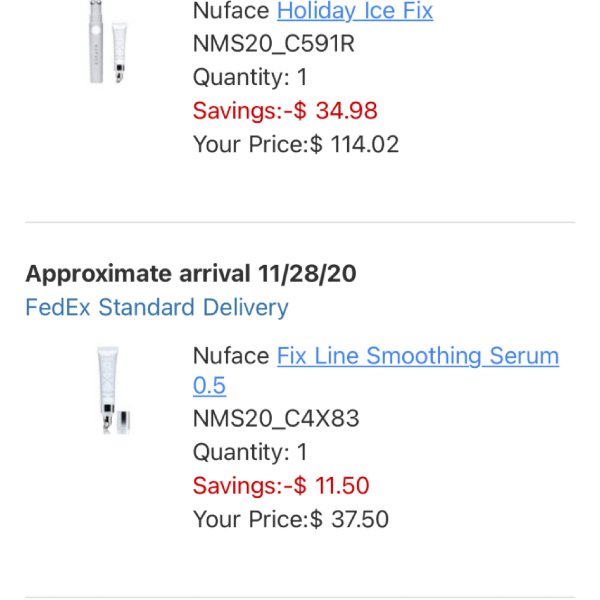Screen dimensions: 600x600
Task: Click the Nuface brand name before Holiday Ice Fix
Action: 231,11
